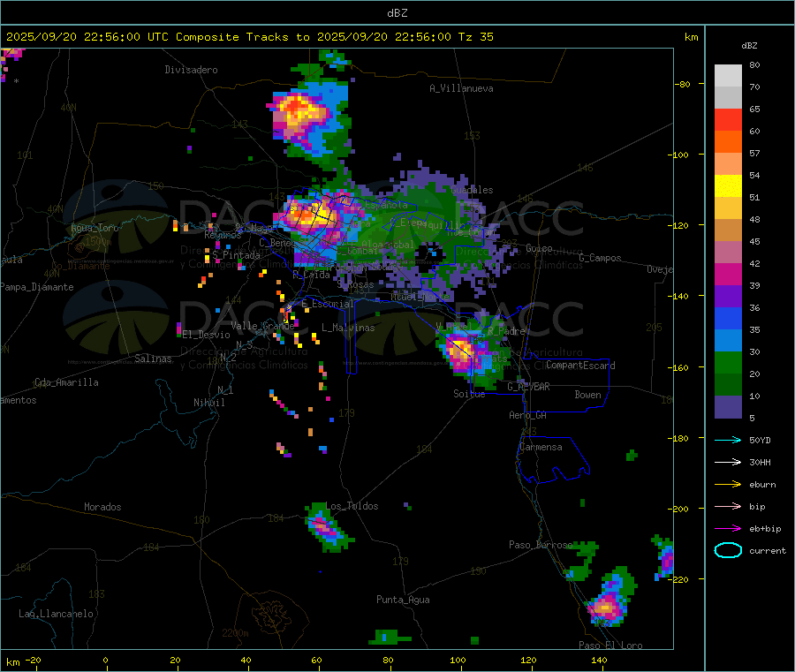Image resolution: width=795 pixels, height=672 pixels.
Task: Click the cyan 50YD arrow in legend
Action: (728, 440)
